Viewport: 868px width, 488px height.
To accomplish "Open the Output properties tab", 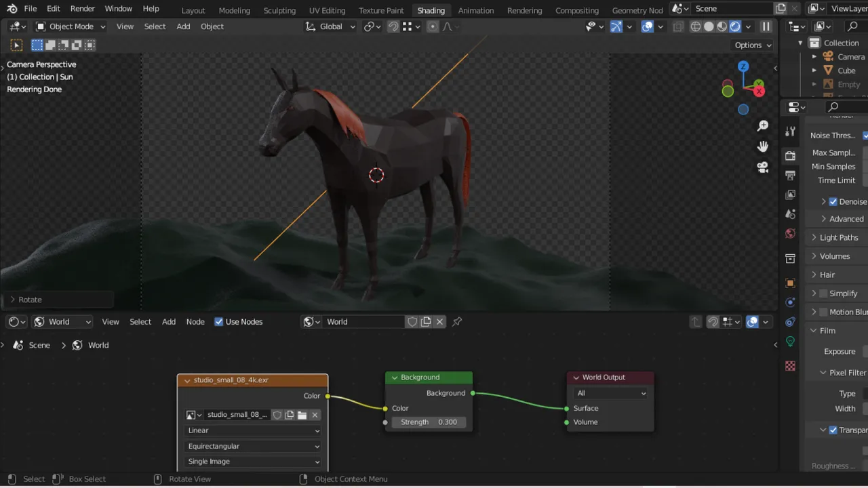I will tap(790, 176).
